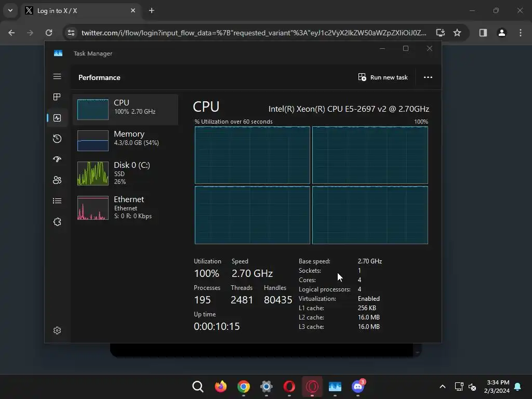Image resolution: width=532 pixels, height=399 pixels.
Task: Open Opera GX from the taskbar
Action: tap(312, 387)
